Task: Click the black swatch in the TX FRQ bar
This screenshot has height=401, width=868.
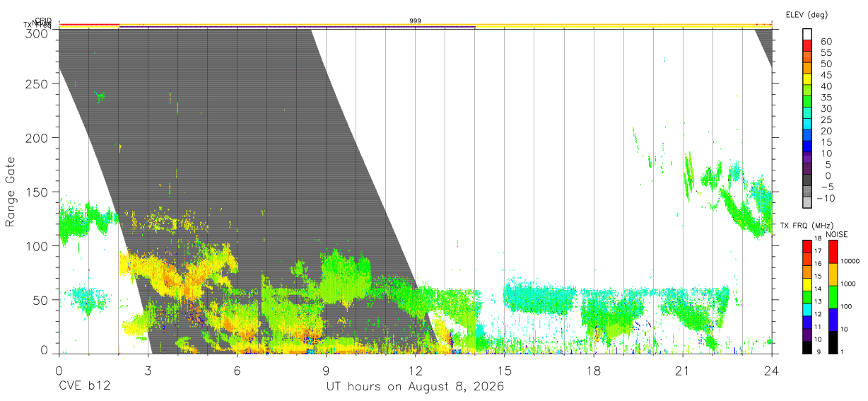Action: click(x=807, y=347)
